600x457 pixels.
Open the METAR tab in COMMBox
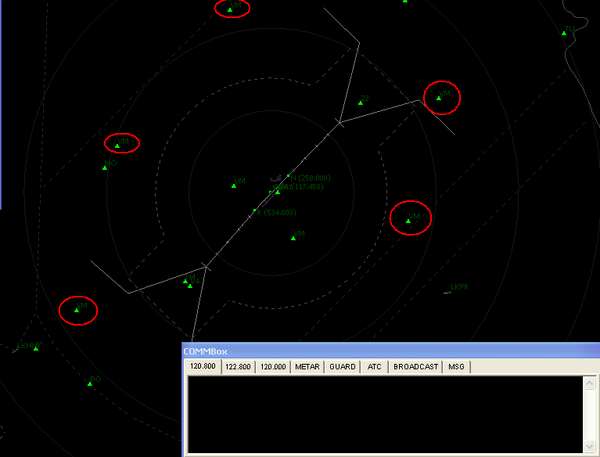pos(308,367)
